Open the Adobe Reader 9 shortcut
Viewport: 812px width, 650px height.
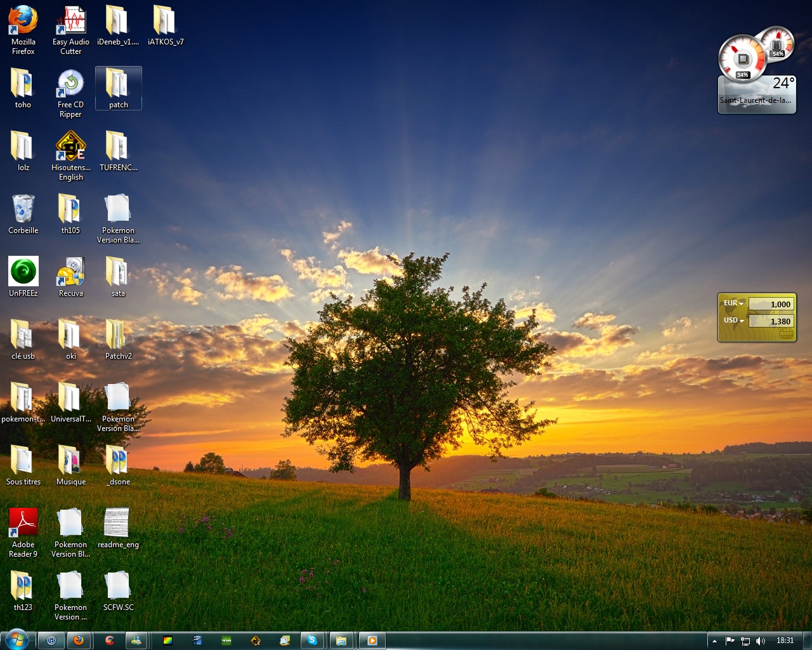23,526
